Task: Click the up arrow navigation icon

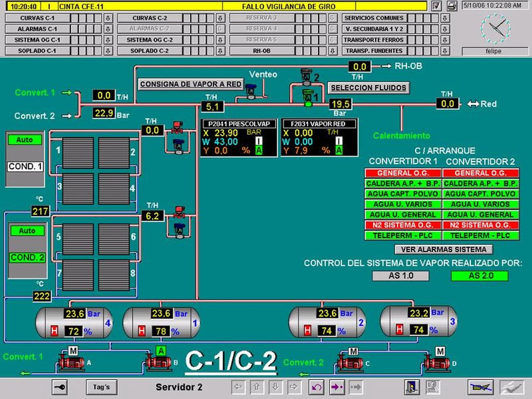Action: tap(257, 387)
